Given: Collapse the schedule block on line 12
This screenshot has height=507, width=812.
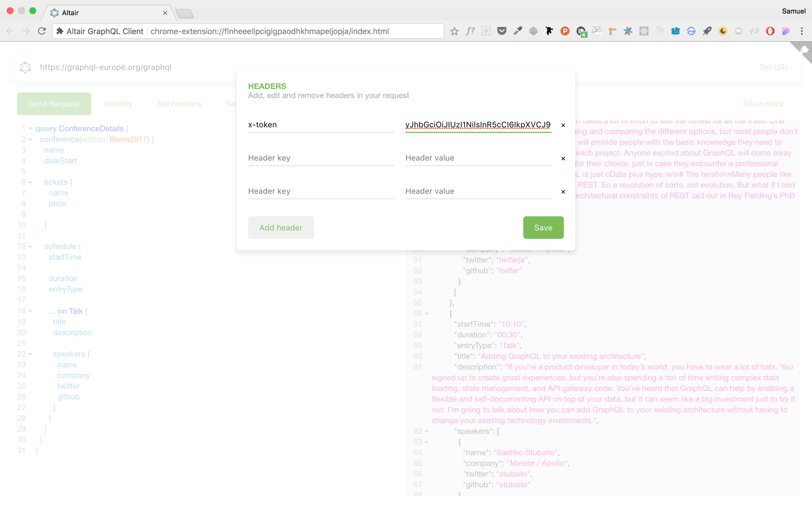Looking at the screenshot, I should (x=30, y=246).
